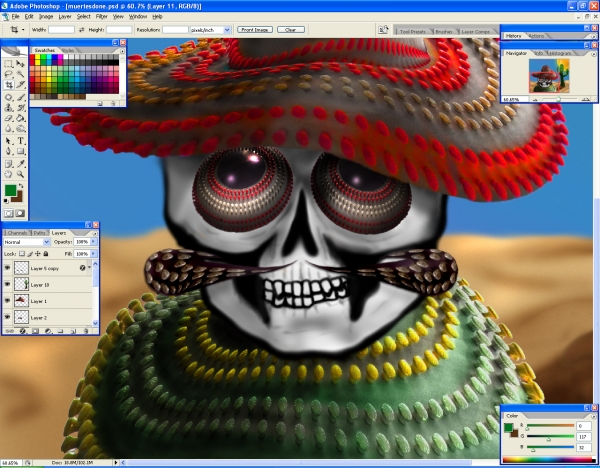Open the Layer menu

click(x=65, y=16)
